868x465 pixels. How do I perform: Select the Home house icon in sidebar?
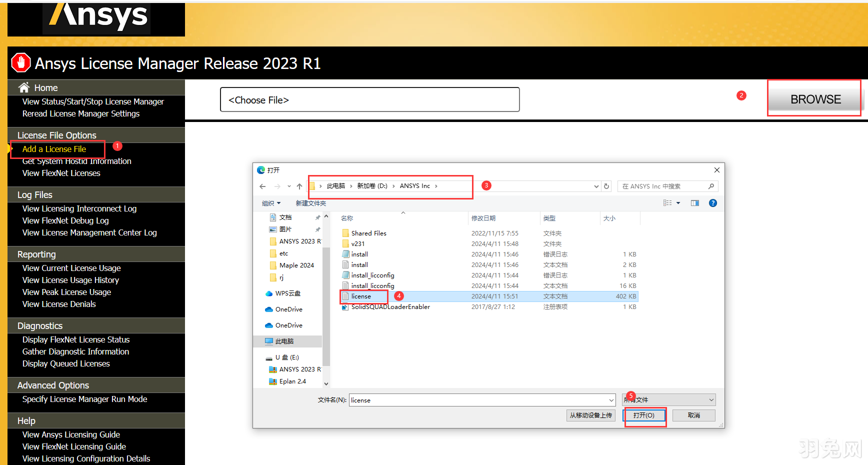(24, 87)
